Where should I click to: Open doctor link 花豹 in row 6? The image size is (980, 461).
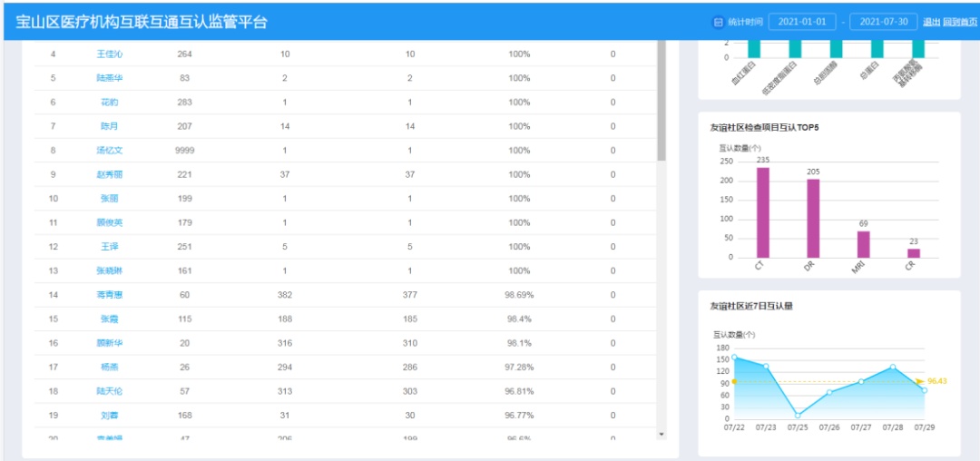[x=110, y=103]
